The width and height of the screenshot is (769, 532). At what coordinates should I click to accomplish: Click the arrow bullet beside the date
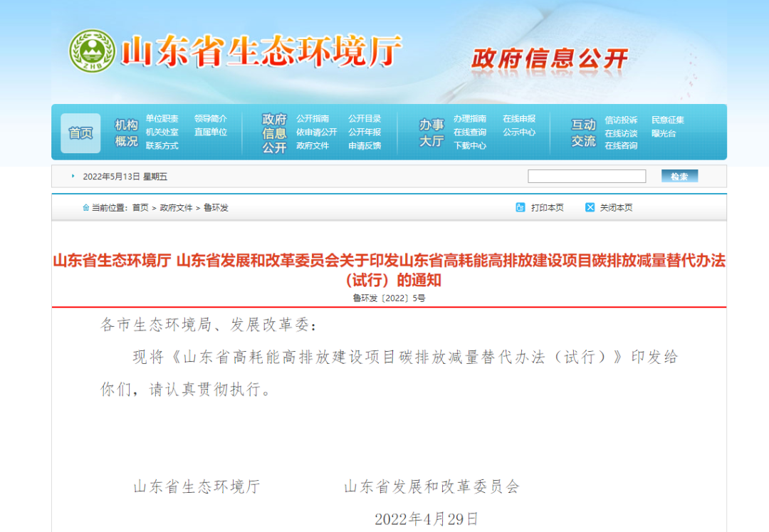(x=73, y=176)
